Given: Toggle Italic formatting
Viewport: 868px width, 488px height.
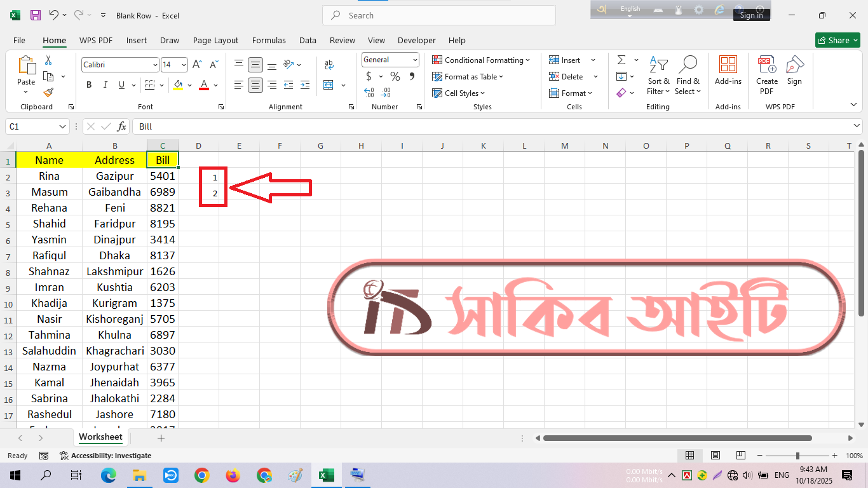Looking at the screenshot, I should point(105,85).
